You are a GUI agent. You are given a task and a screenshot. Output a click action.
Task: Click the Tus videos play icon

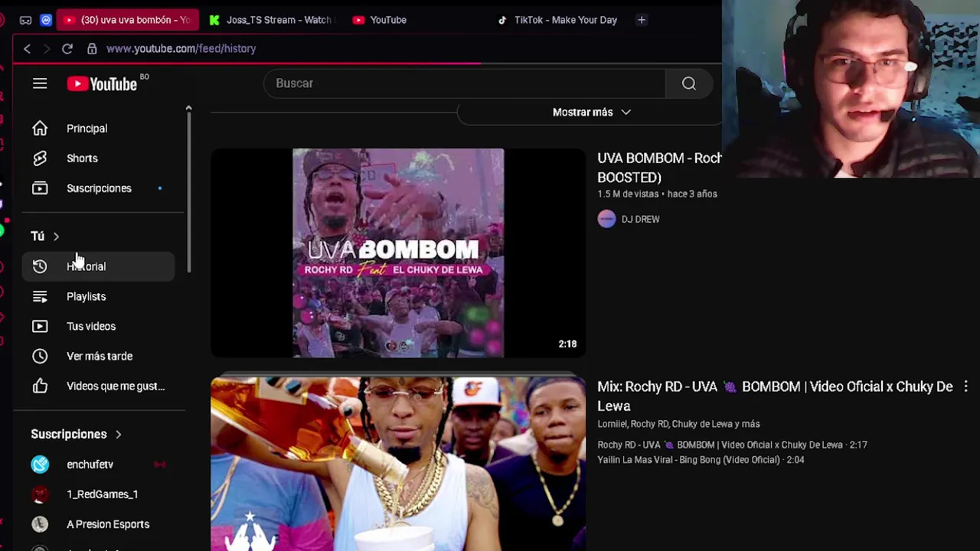click(40, 326)
